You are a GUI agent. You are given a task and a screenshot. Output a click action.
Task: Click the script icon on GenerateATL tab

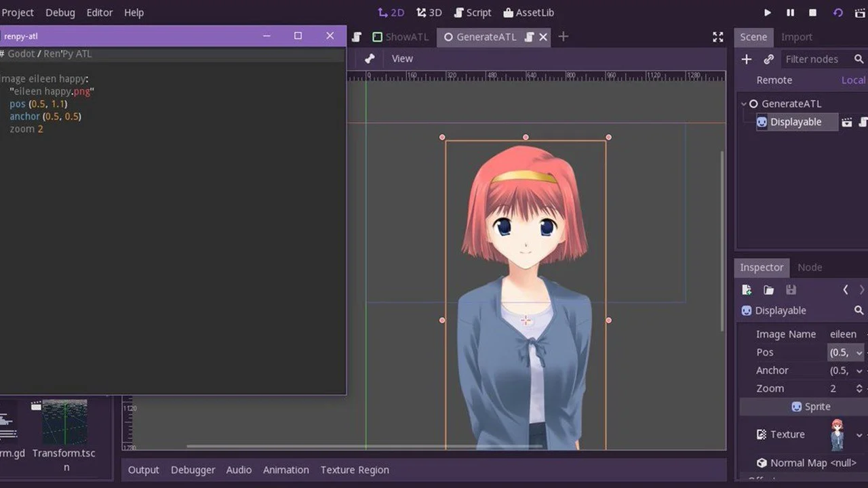530,37
